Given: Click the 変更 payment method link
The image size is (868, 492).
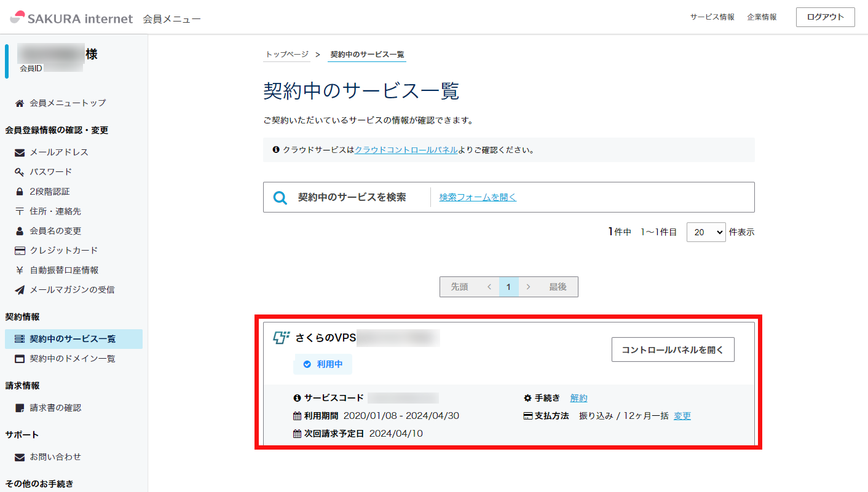Looking at the screenshot, I should pyautogui.click(x=682, y=416).
